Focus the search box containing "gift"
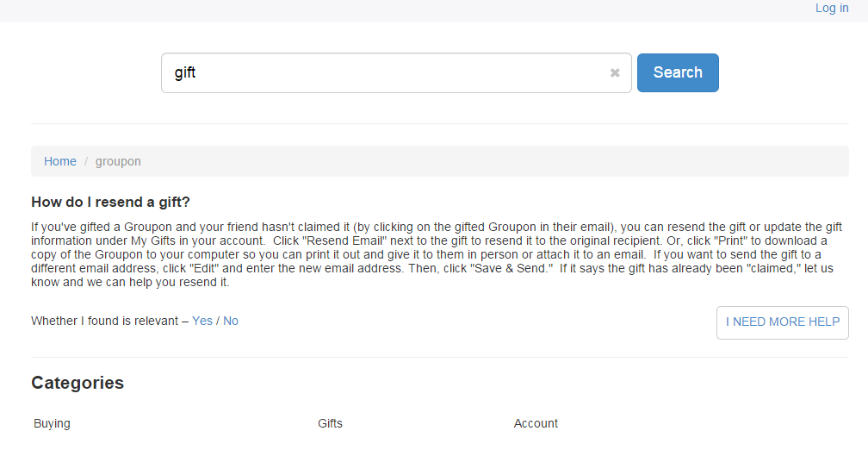Viewport: 868px width, 456px height. click(x=379, y=73)
